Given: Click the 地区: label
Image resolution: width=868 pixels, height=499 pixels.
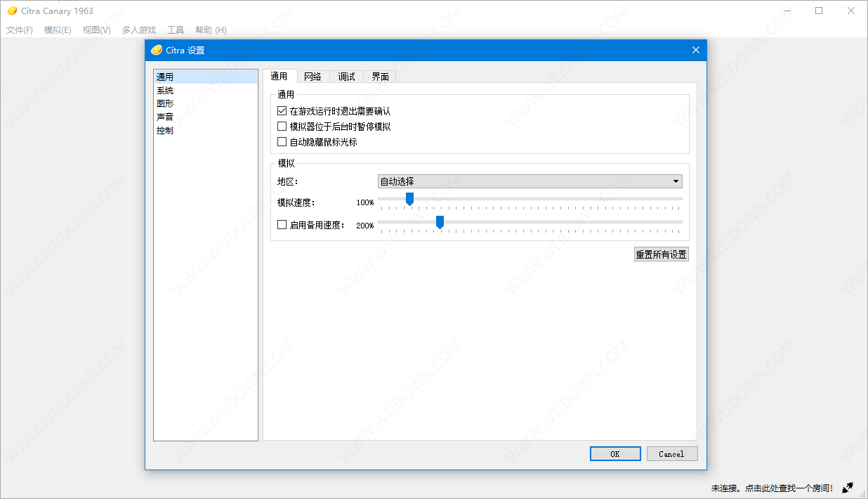Looking at the screenshot, I should coord(288,181).
